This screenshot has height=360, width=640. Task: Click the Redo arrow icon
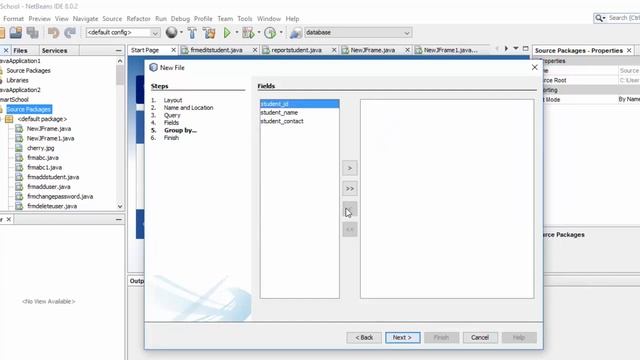70,32
